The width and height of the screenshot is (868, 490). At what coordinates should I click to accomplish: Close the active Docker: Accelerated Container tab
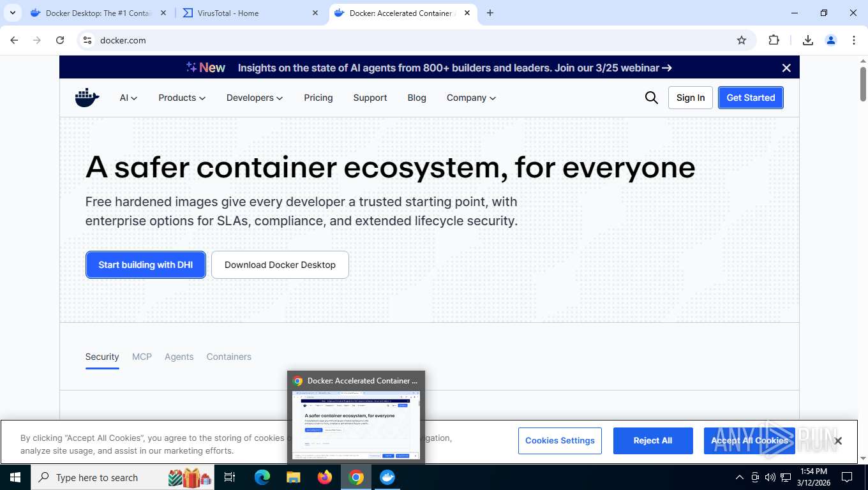[467, 13]
